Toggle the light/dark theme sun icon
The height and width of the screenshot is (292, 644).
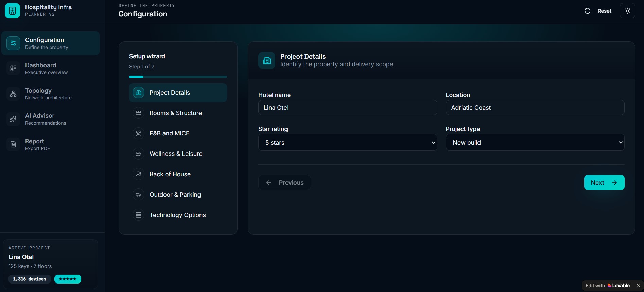point(627,11)
